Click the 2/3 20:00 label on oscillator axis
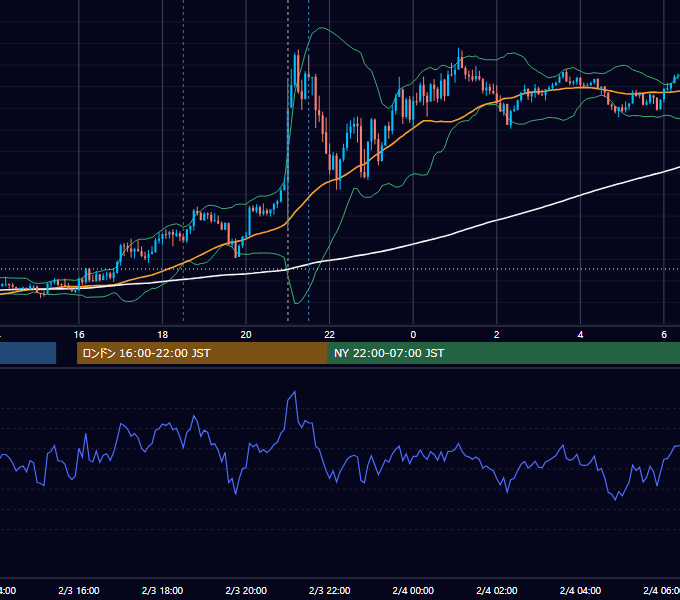Image resolution: width=680 pixels, height=600 pixels. coord(246,590)
